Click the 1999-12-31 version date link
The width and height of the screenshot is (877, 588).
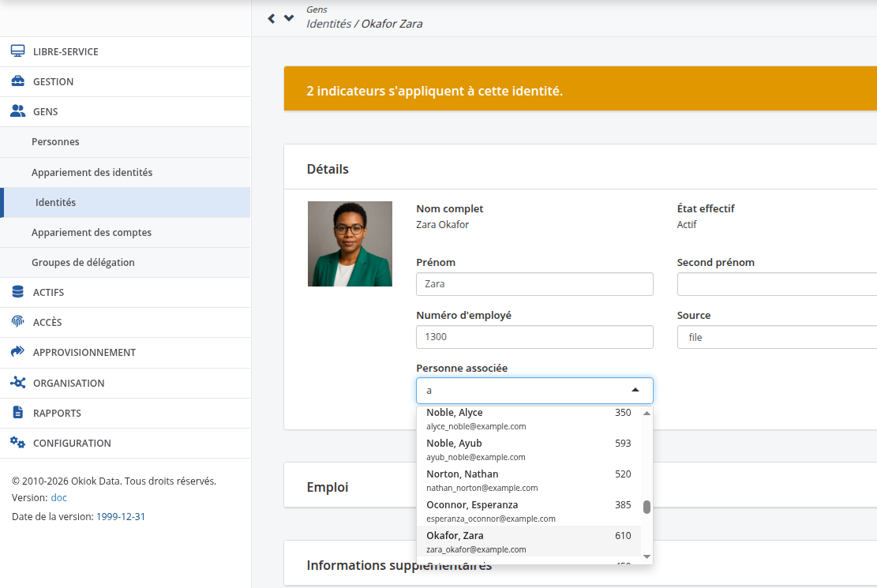121,516
